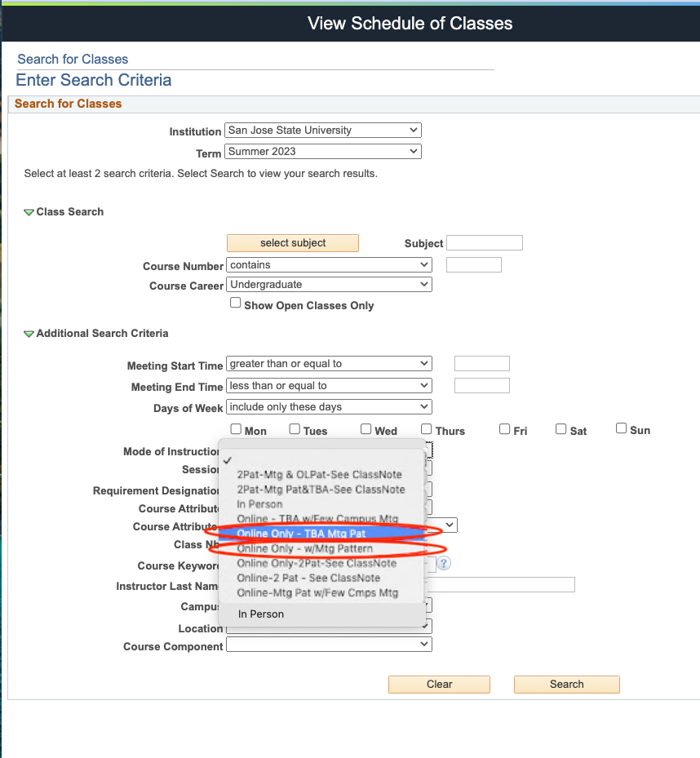Click into the Subject text field
This screenshot has height=758, width=700.
[x=484, y=243]
